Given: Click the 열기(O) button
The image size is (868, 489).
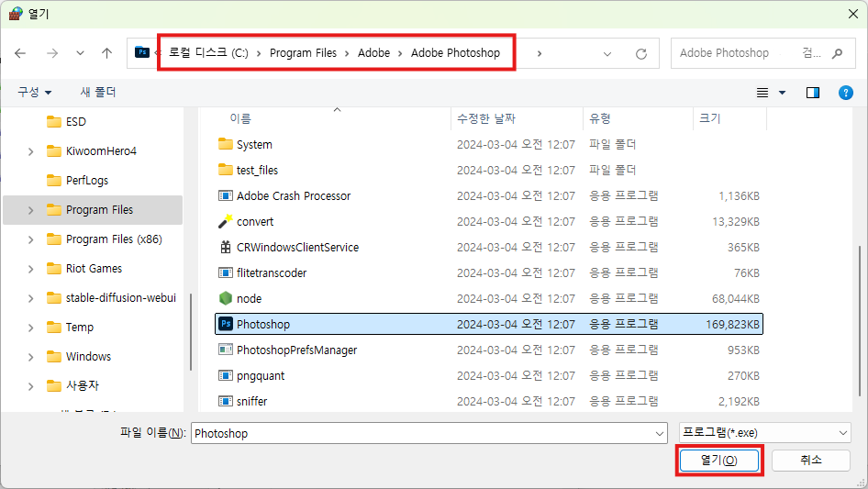Looking at the screenshot, I should (x=718, y=461).
